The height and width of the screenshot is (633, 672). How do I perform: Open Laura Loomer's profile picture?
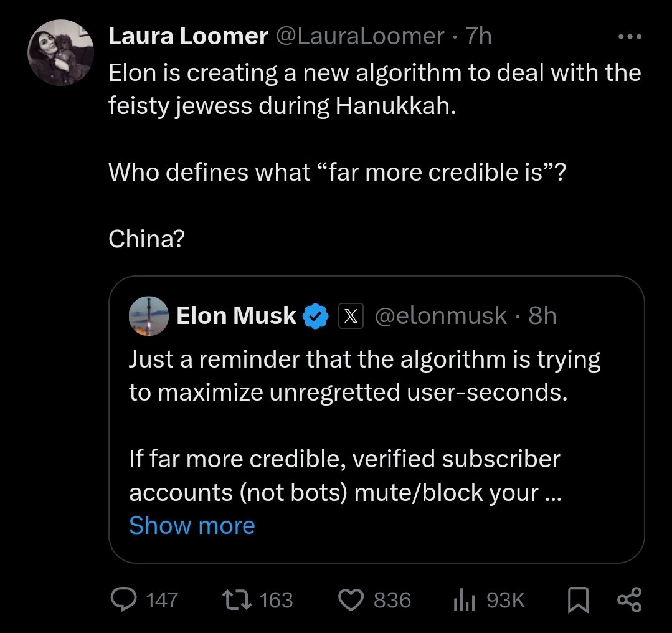tap(60, 52)
